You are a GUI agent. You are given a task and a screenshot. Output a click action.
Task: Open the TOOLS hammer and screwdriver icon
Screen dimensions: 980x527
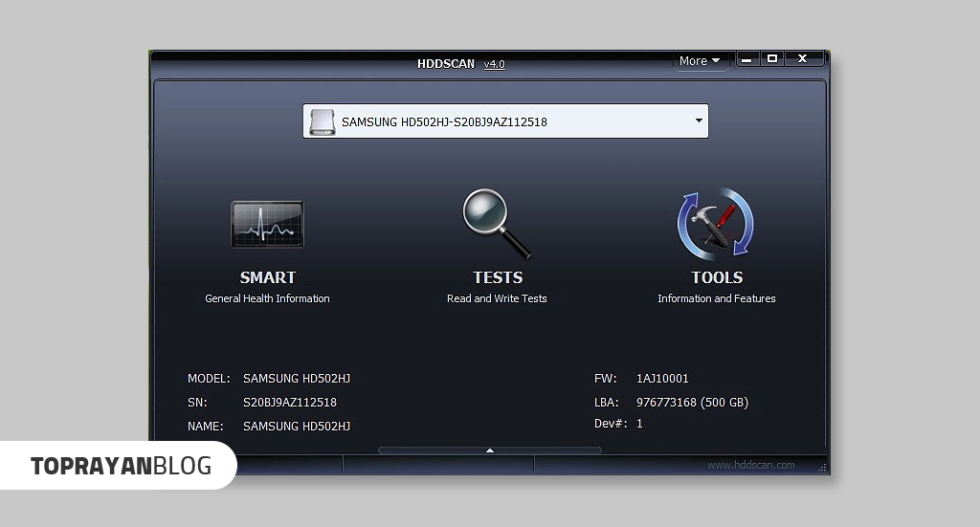click(716, 224)
